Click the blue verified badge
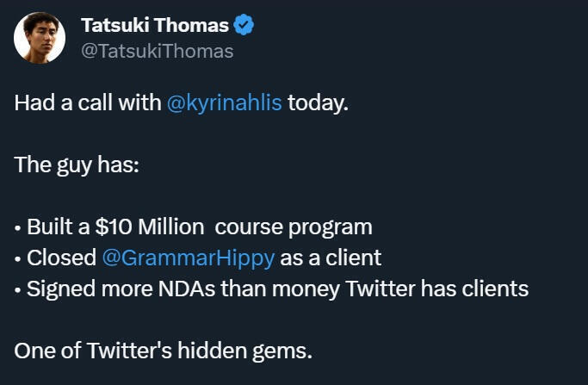 pyautogui.click(x=244, y=25)
